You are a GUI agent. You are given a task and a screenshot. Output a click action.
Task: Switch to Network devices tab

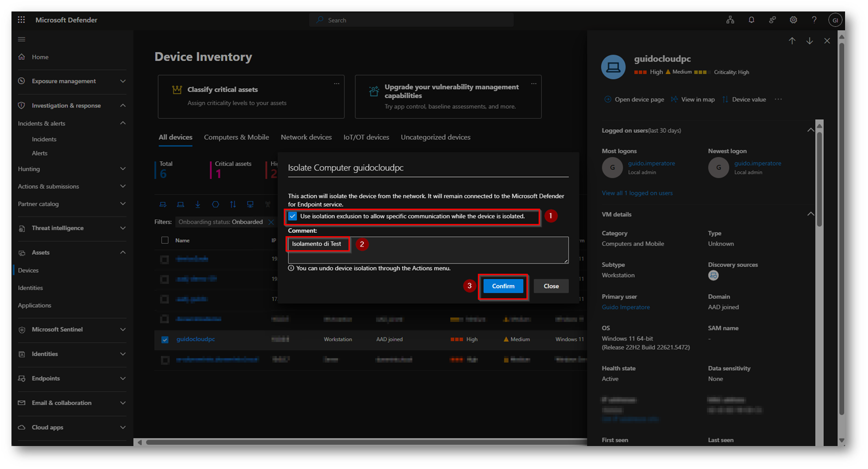(x=306, y=137)
